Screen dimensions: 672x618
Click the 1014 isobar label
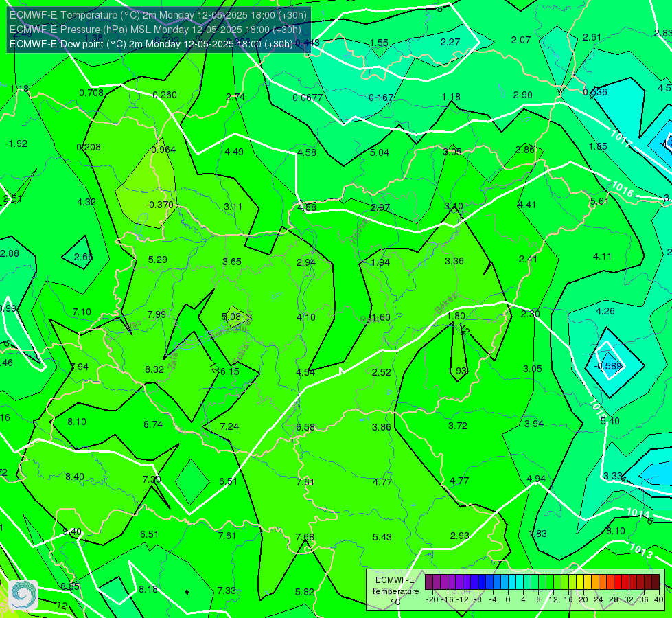pyautogui.click(x=638, y=512)
